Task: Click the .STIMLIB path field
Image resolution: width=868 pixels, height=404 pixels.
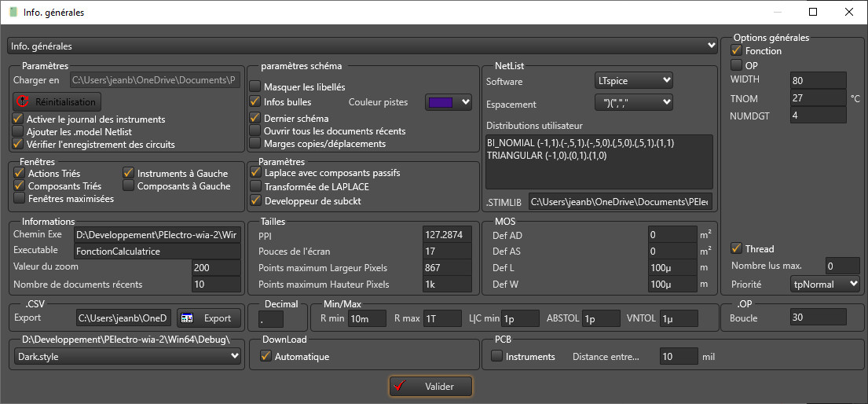Action: pos(620,202)
